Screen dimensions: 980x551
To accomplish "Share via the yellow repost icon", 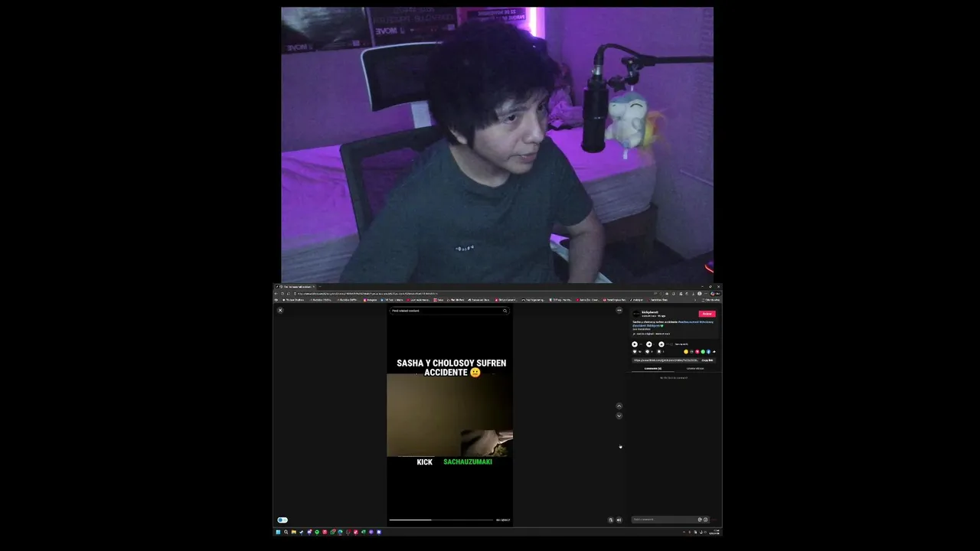I will [x=686, y=352].
